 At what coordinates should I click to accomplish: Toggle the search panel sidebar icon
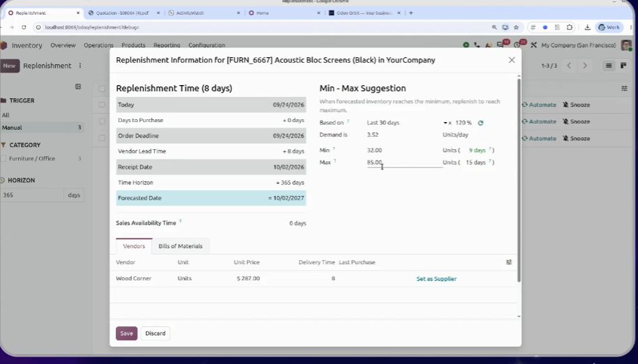[x=78, y=86]
